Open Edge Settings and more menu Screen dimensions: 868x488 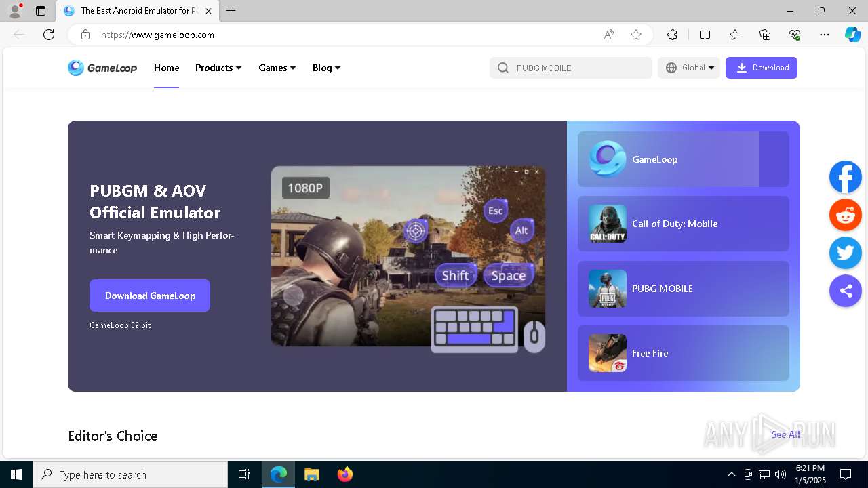pyautogui.click(x=825, y=35)
